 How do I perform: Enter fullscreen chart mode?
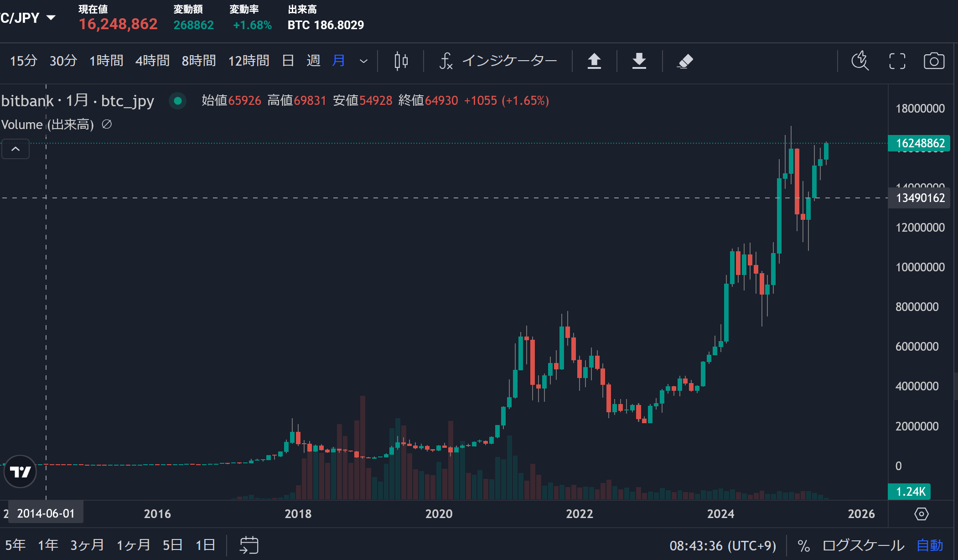[x=897, y=61]
